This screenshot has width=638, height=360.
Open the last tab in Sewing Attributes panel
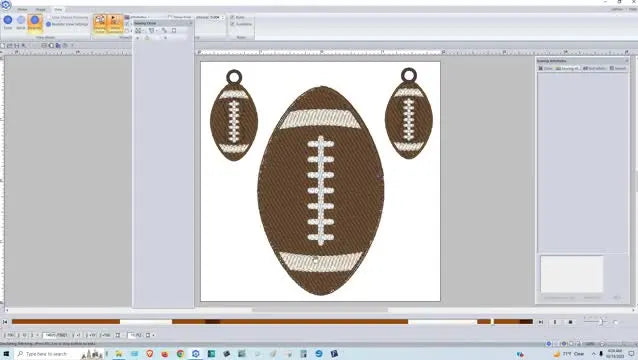pyautogui.click(x=618, y=68)
